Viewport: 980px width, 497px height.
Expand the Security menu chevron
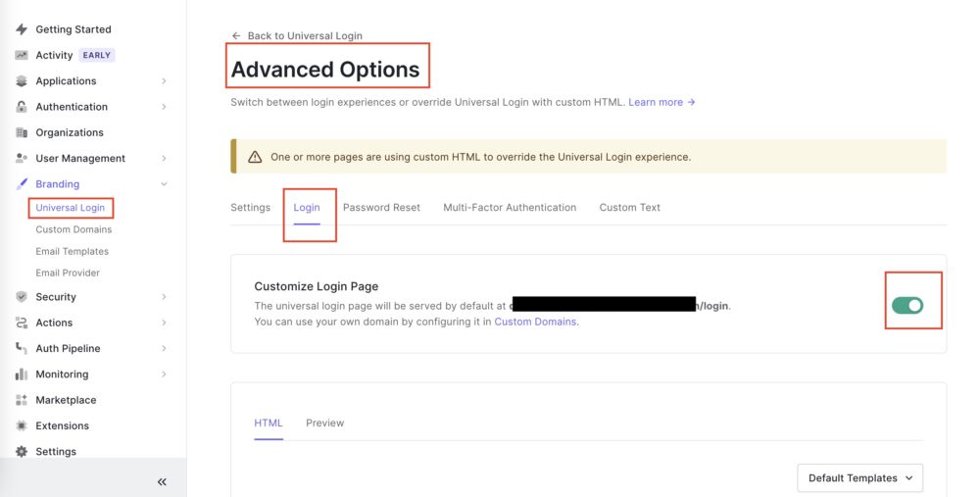pyautogui.click(x=164, y=297)
